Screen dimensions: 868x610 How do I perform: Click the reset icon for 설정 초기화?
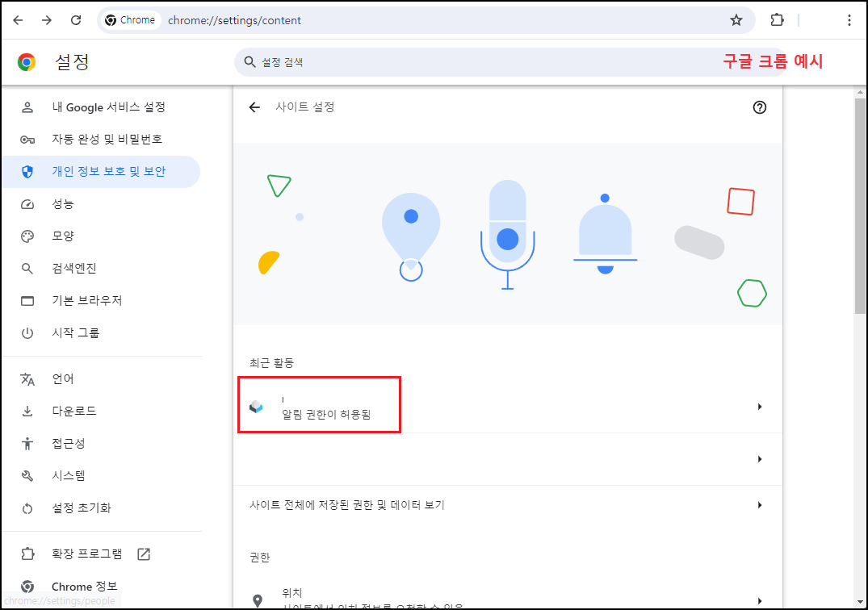(x=27, y=508)
